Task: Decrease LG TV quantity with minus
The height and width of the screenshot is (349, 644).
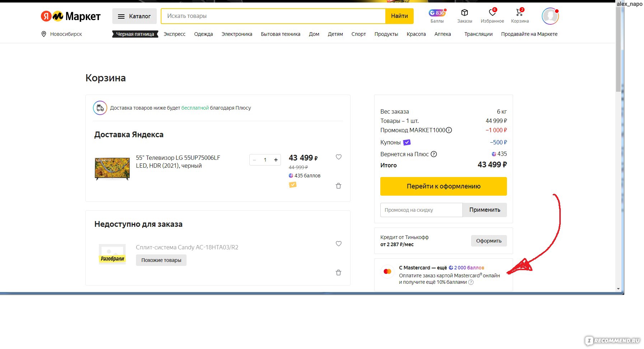Action: click(x=254, y=160)
